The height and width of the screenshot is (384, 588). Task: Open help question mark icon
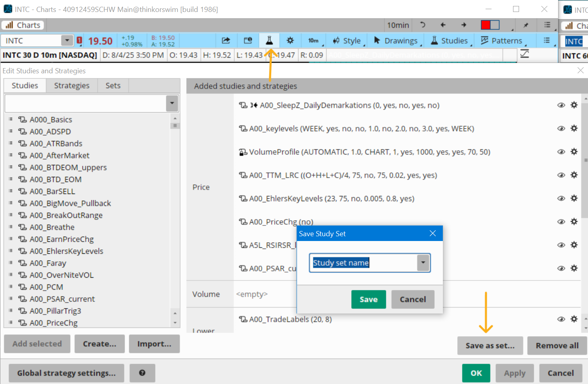[x=142, y=373]
